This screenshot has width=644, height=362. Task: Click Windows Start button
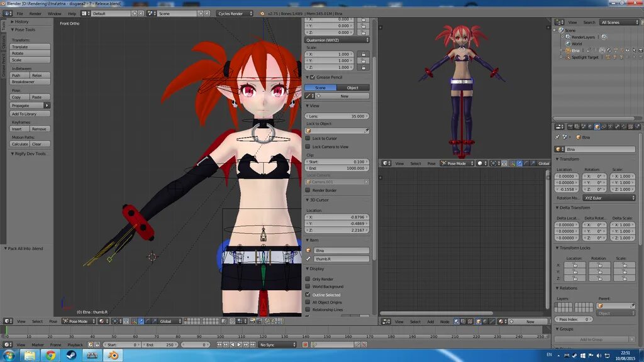coord(9,355)
